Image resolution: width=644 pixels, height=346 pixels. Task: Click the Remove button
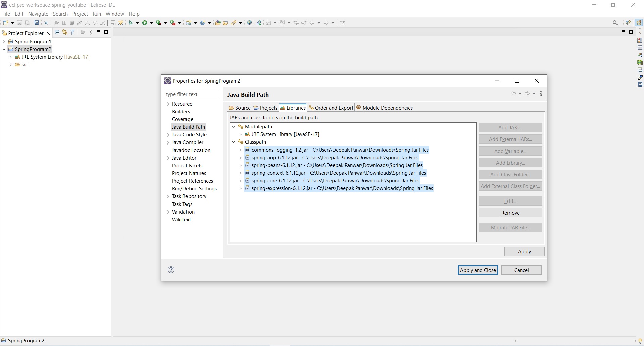click(x=511, y=213)
